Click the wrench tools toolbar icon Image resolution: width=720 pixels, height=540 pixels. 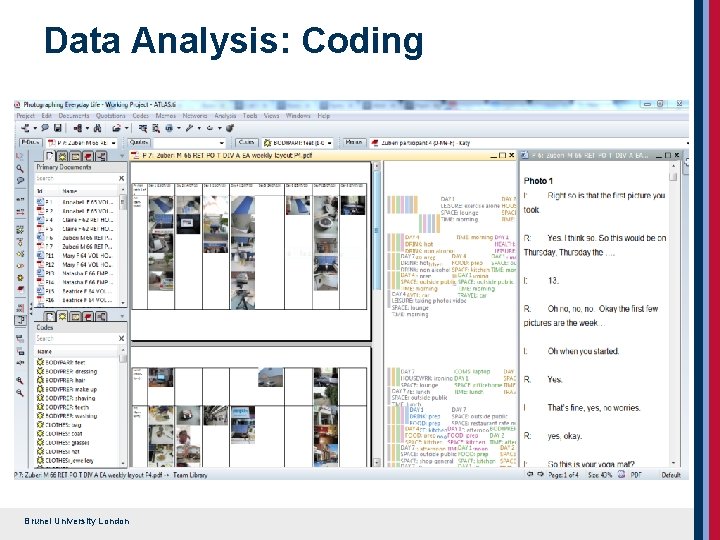[x=189, y=128]
